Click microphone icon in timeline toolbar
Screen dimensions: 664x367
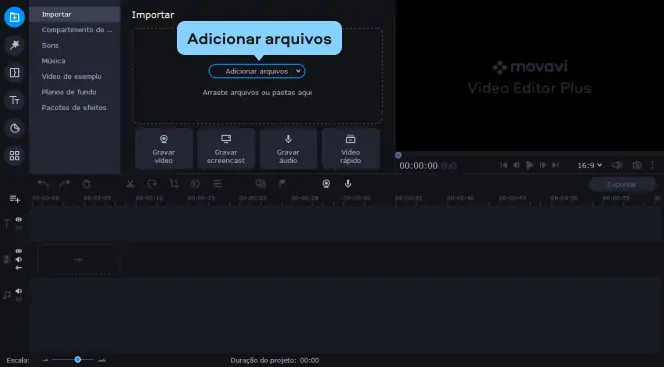coord(348,184)
